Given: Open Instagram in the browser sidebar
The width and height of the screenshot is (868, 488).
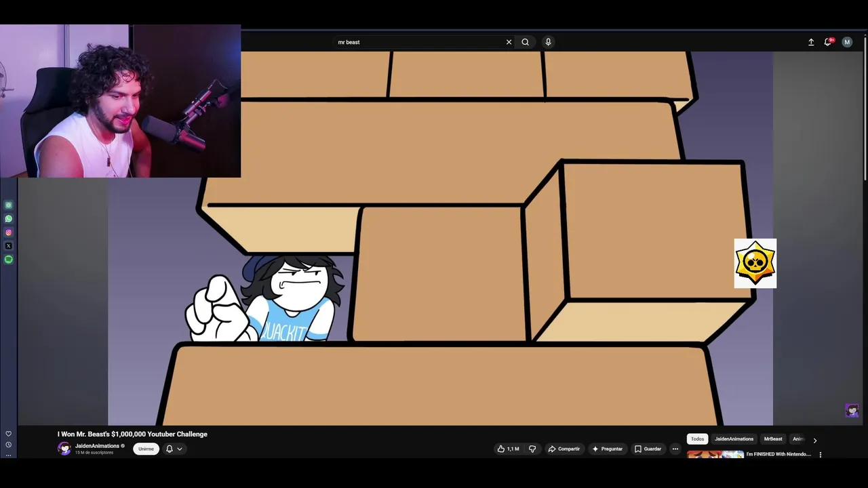Looking at the screenshot, I should (9, 232).
